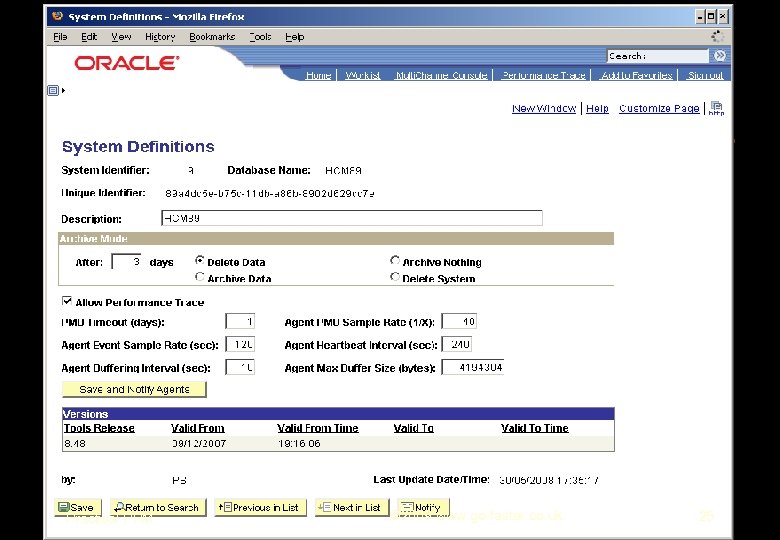Sort by Valid To Time column header
Screen dimensions: 780x540
(535, 428)
